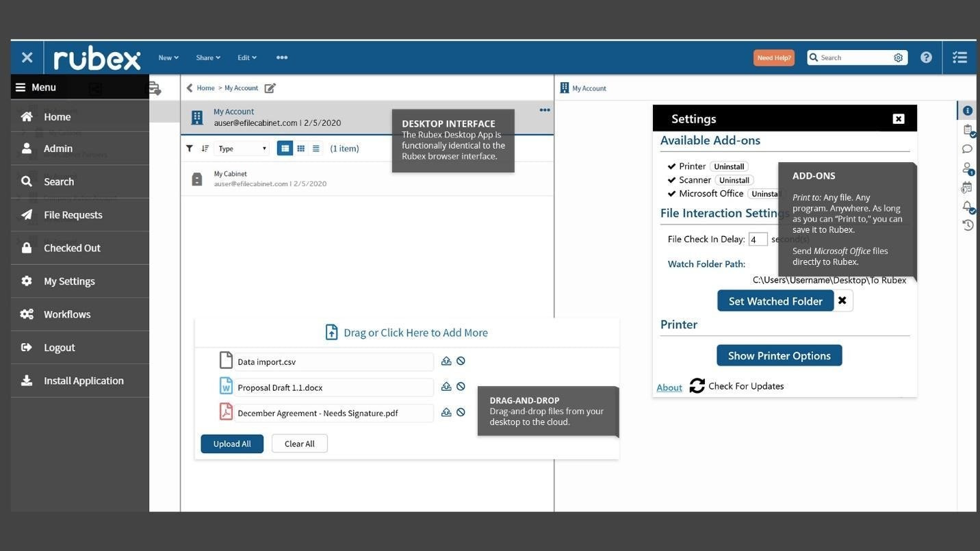Click the Menu hamburger header
Image resolution: width=980 pixels, height=551 pixels.
click(80, 87)
